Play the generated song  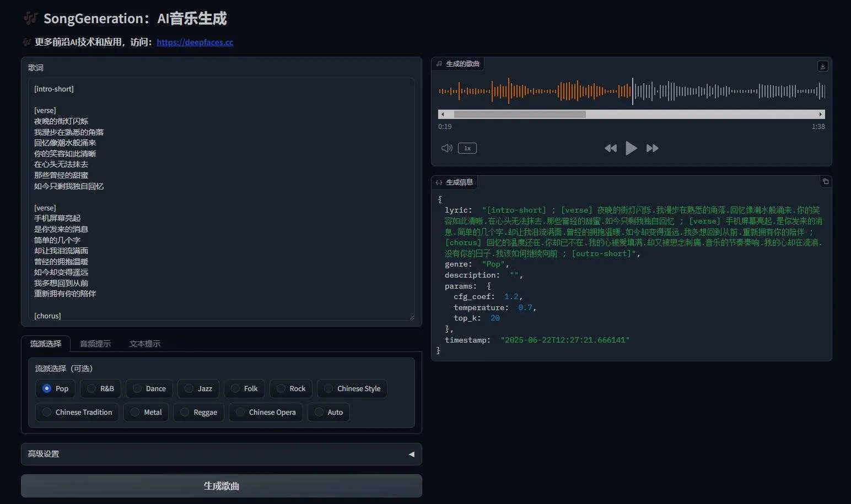631,148
